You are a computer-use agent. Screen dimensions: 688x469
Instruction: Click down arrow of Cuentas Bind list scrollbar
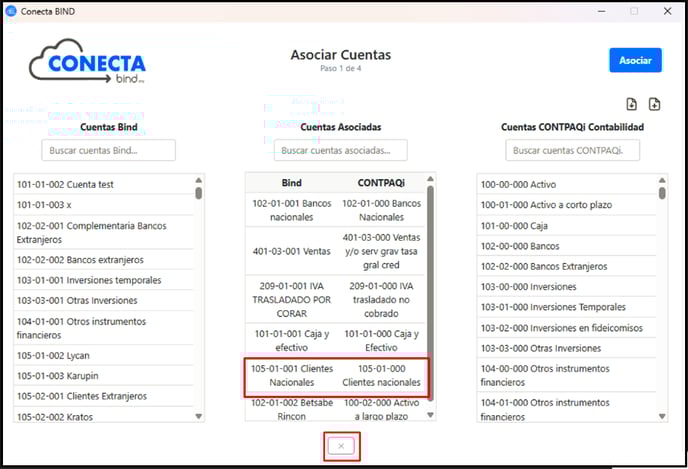pyautogui.click(x=199, y=416)
